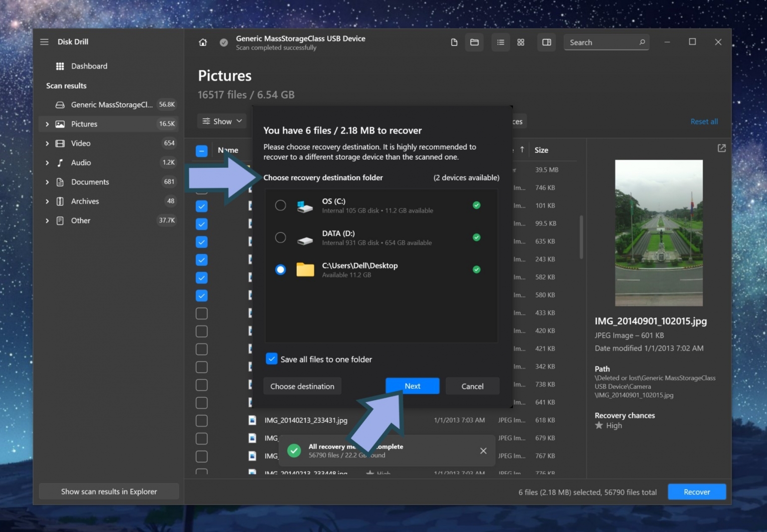Switch to the file view icon
This screenshot has width=767, height=532.
pos(454,42)
